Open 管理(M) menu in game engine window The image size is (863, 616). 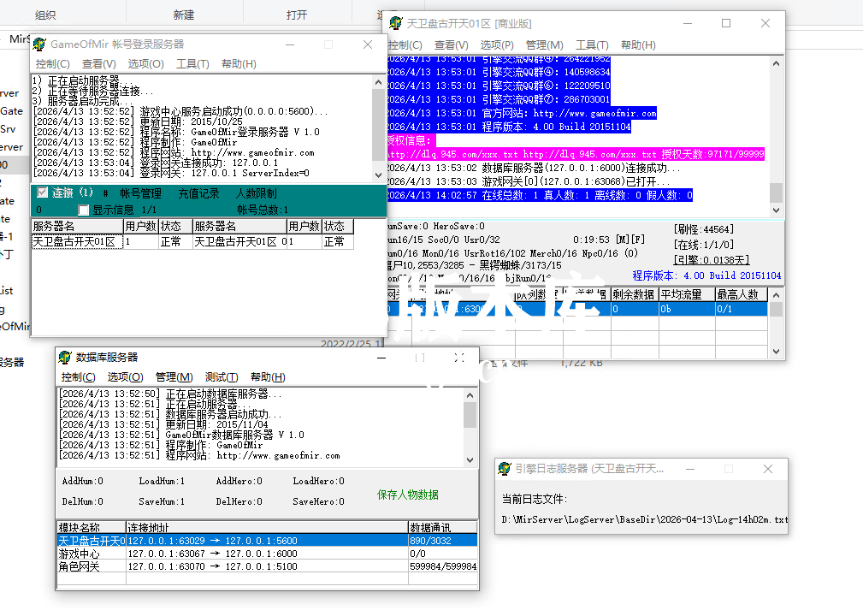coord(544,45)
